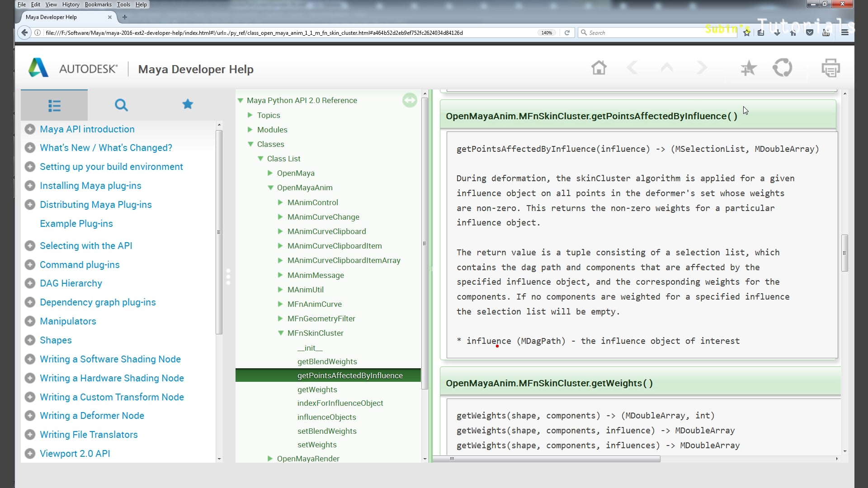Image resolution: width=868 pixels, height=488 pixels.
Task: Select the table of contents list icon
Action: [54, 106]
